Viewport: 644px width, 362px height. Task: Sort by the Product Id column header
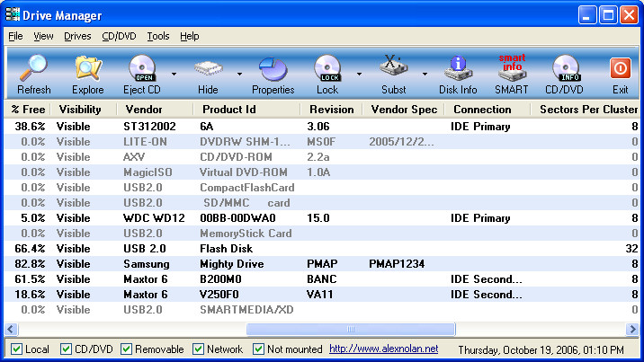pos(246,110)
